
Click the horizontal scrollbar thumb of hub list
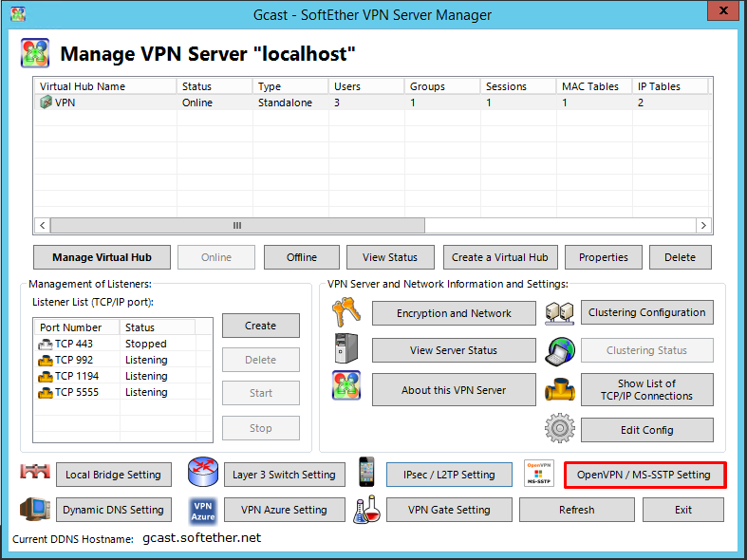(x=237, y=225)
